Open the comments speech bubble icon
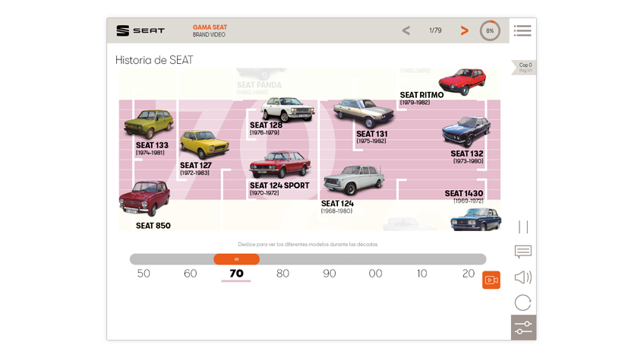Screen dimensions: 644x358 [x=522, y=252]
